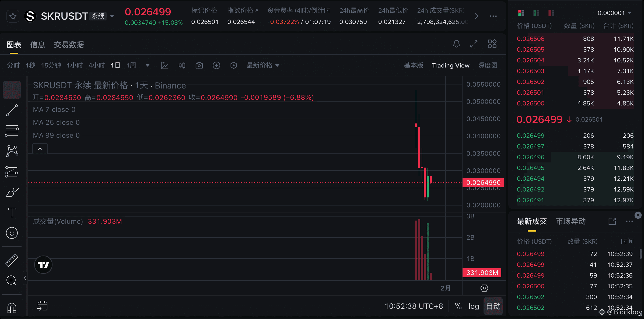Show only sell orders in order book
The image size is (644, 319).
tap(551, 13)
